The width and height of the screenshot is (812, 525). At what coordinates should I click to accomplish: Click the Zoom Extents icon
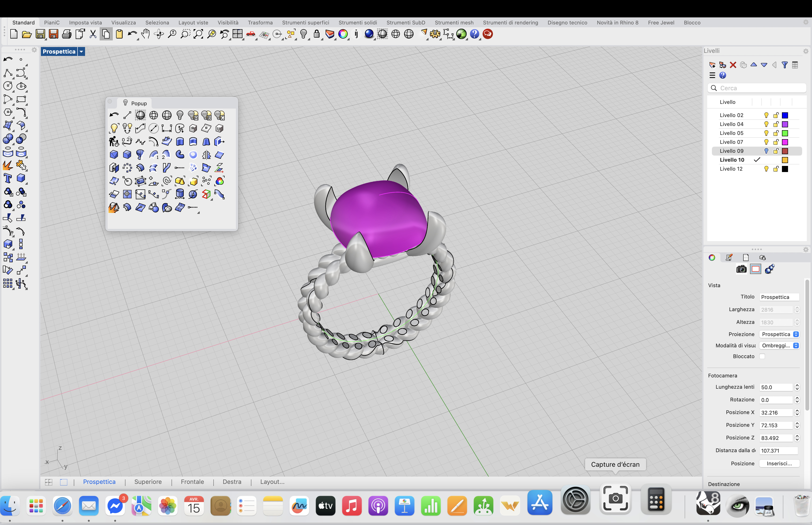coord(198,34)
